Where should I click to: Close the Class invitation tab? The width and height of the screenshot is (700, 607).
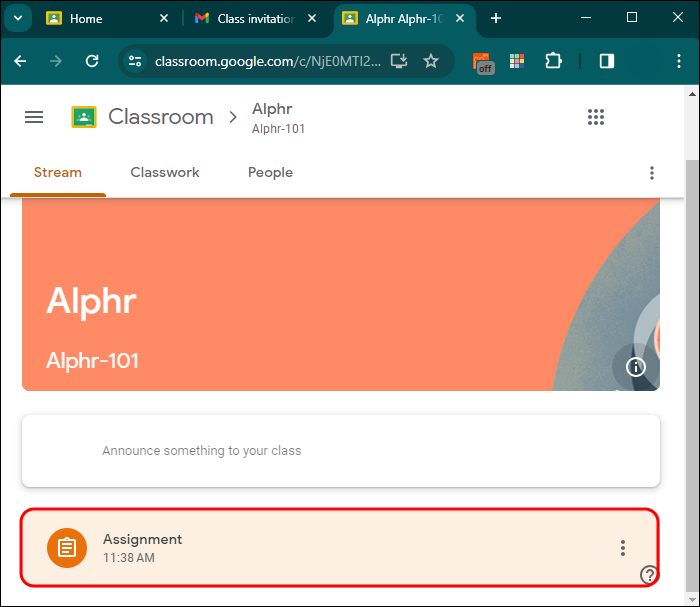click(312, 18)
